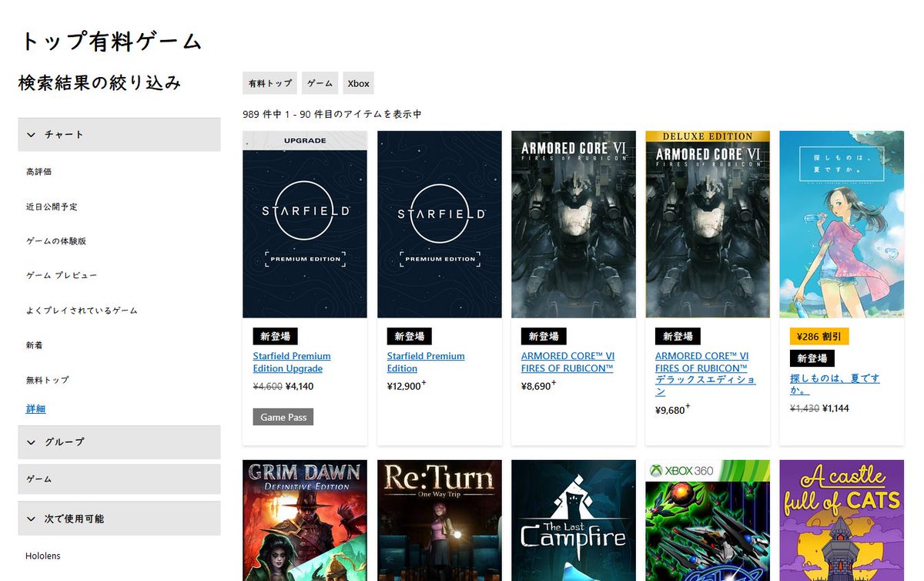Click the 新登場 badge on the 探しものは、夏ですか。 card

tap(812, 358)
